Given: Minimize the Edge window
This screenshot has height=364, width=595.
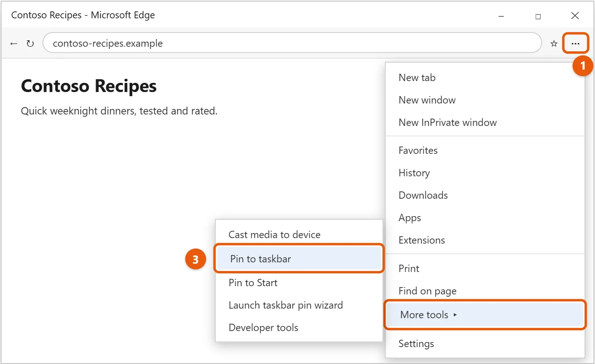Looking at the screenshot, I should tap(500, 16).
